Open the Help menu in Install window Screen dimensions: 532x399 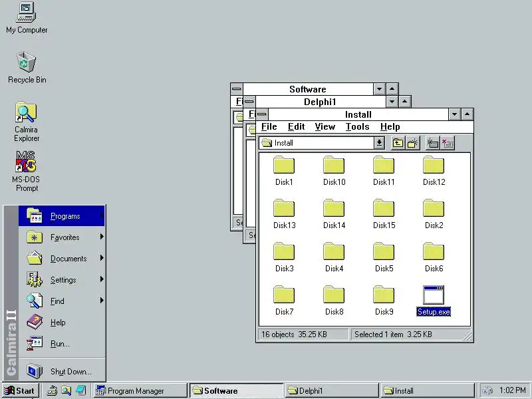point(390,127)
